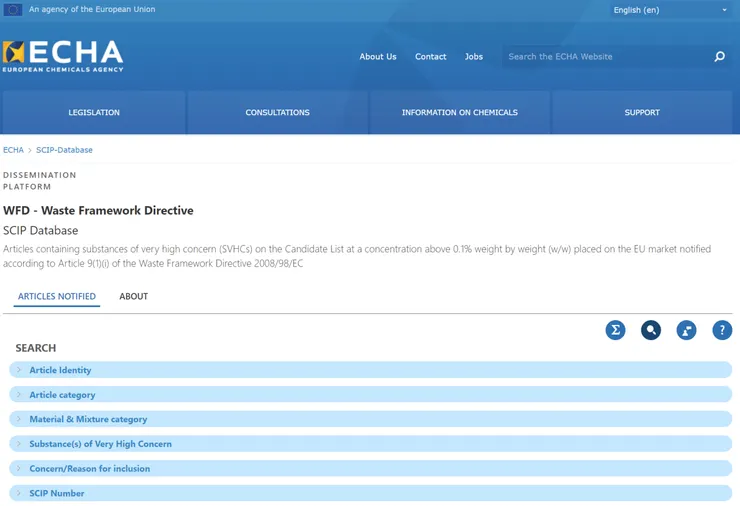
Task: Click the website search magnifier button
Action: tap(719, 57)
